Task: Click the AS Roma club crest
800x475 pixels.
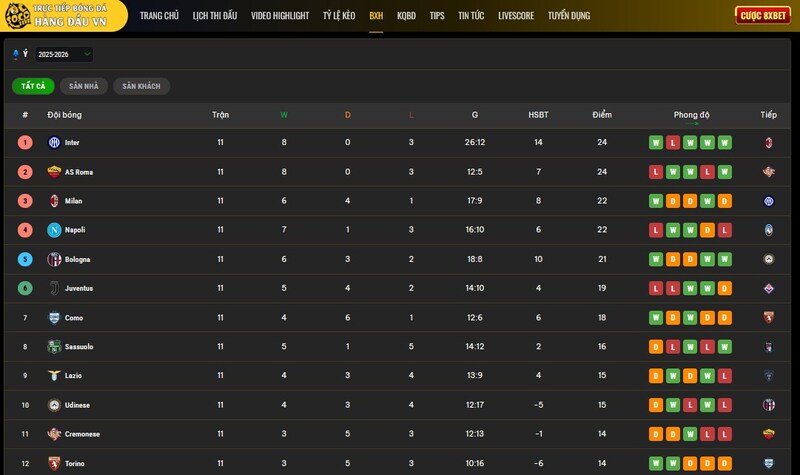Action: point(54,172)
